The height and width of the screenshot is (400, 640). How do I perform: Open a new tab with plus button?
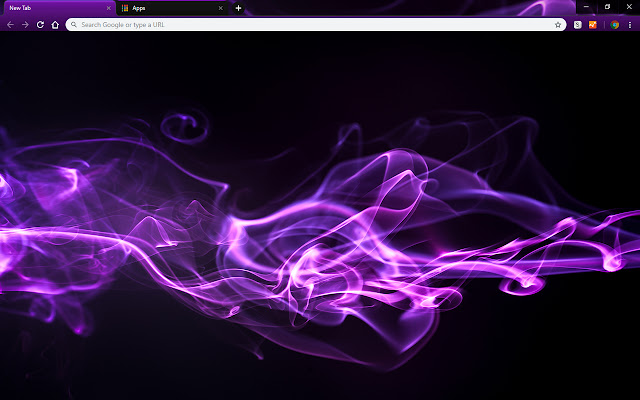click(x=238, y=8)
